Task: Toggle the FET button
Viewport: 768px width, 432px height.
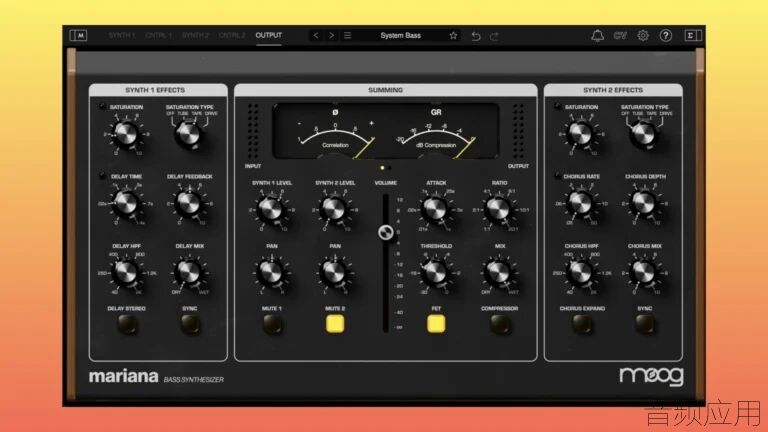Action: pos(436,324)
